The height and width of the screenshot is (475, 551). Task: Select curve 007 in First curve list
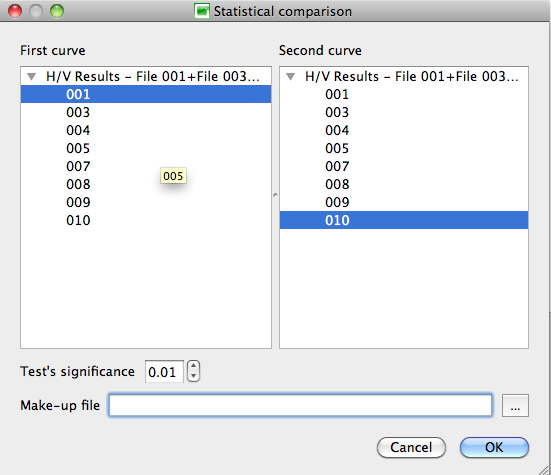pos(146,166)
